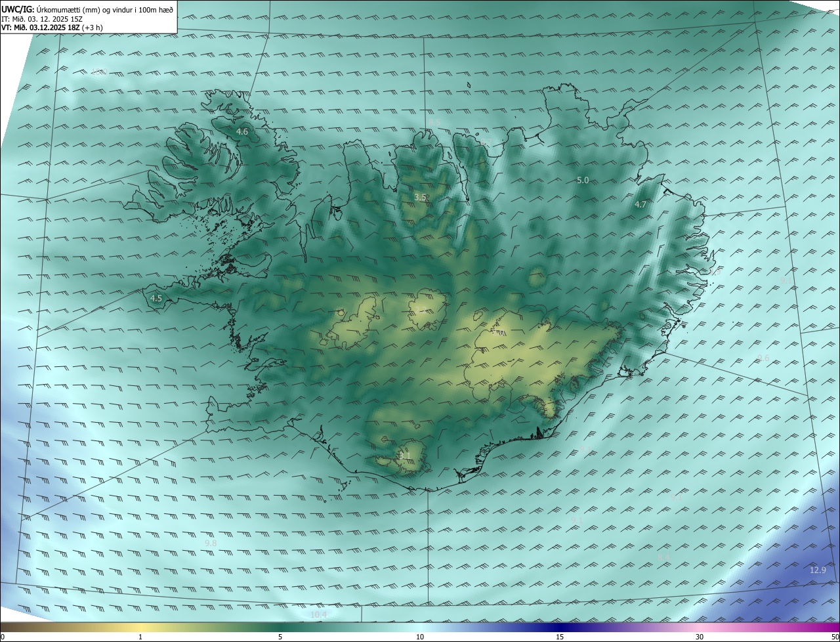The height and width of the screenshot is (642, 840).
Task: Click the 4.7 value label on the map
Action: pyautogui.click(x=640, y=205)
